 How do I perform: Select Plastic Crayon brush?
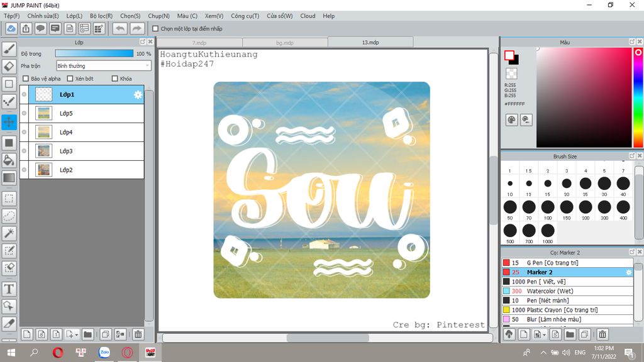click(x=567, y=310)
